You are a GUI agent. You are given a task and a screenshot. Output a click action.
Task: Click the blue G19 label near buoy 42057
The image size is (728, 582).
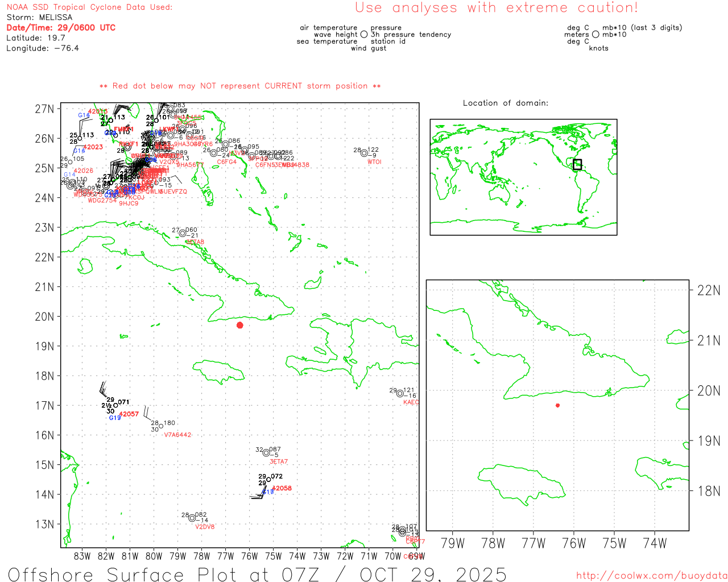(x=114, y=418)
